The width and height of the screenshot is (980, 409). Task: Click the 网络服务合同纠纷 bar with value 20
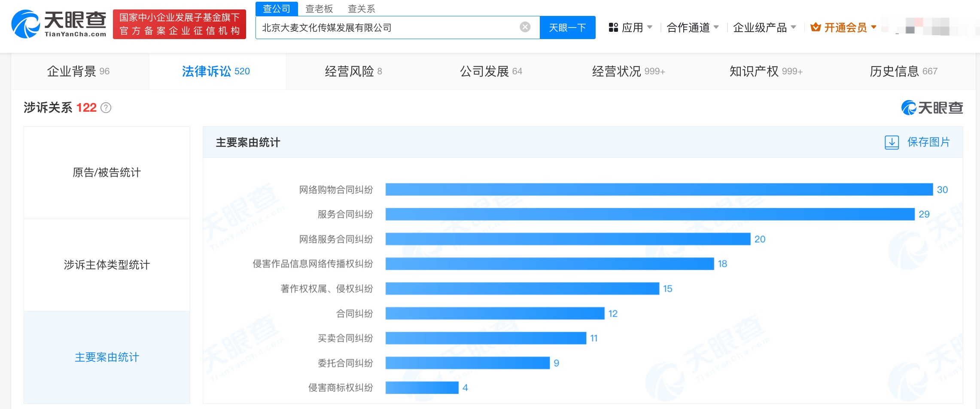click(x=568, y=239)
